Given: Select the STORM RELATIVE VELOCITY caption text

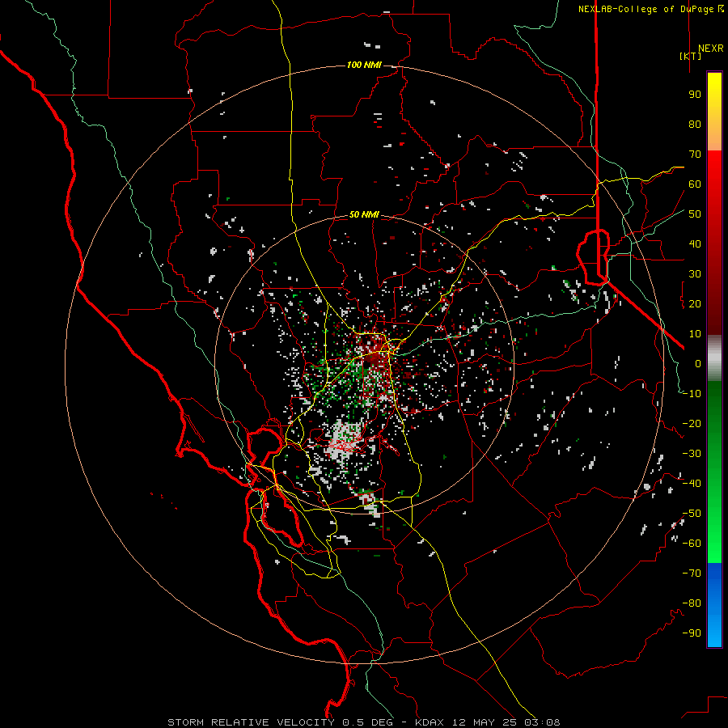Looking at the screenshot, I should [x=251, y=722].
